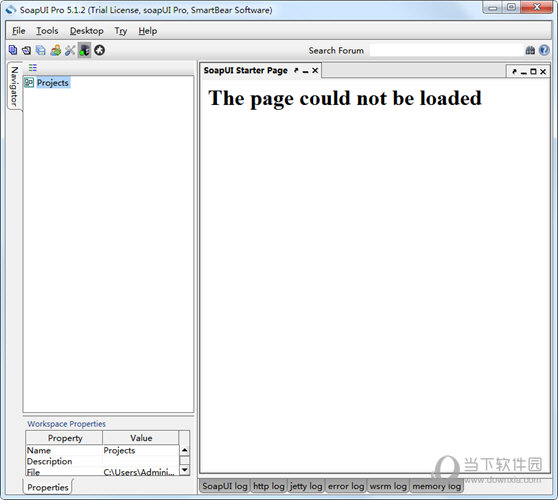The height and width of the screenshot is (500, 558).
Task: Click the properties table scroll down arrow
Action: click(184, 470)
